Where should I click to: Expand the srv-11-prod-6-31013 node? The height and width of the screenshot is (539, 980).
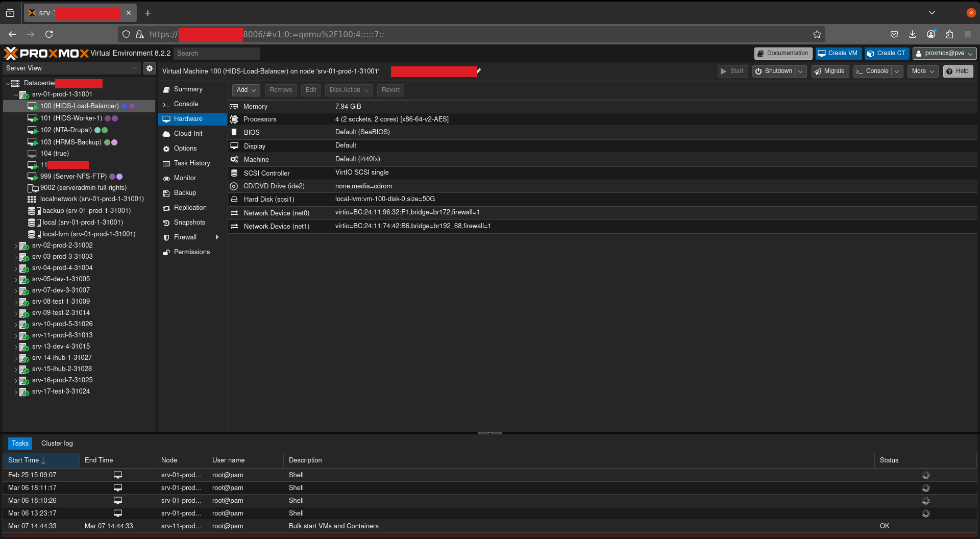click(16, 335)
